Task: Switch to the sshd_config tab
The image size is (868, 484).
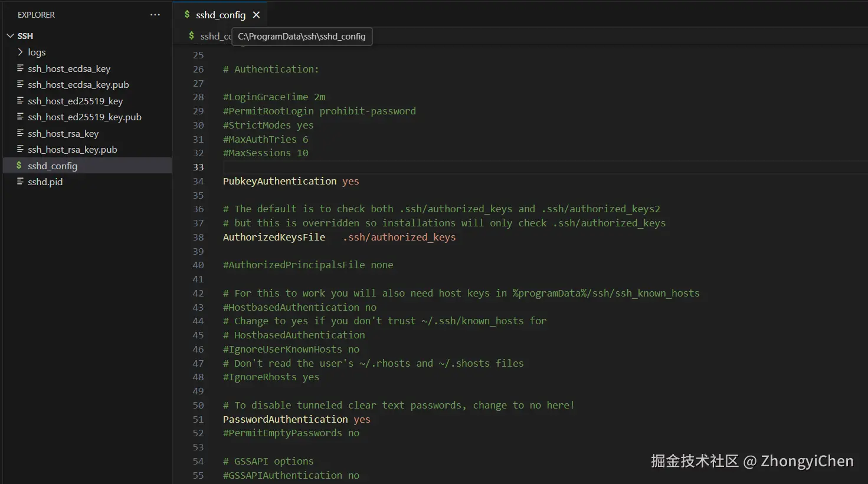Action: (x=220, y=15)
